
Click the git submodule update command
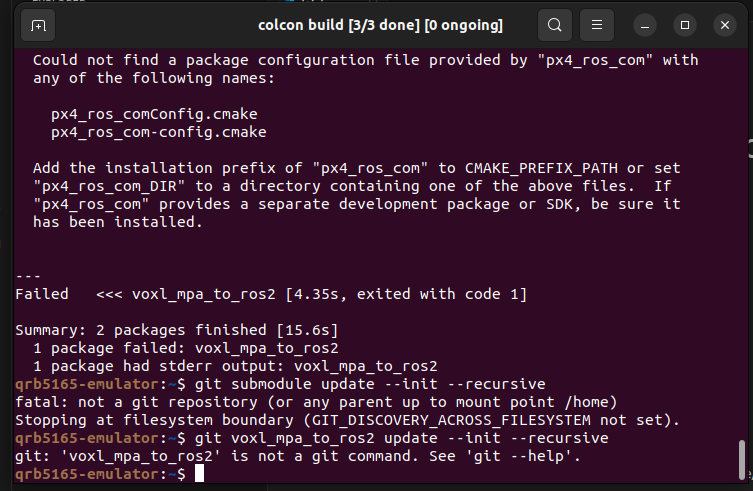370,384
